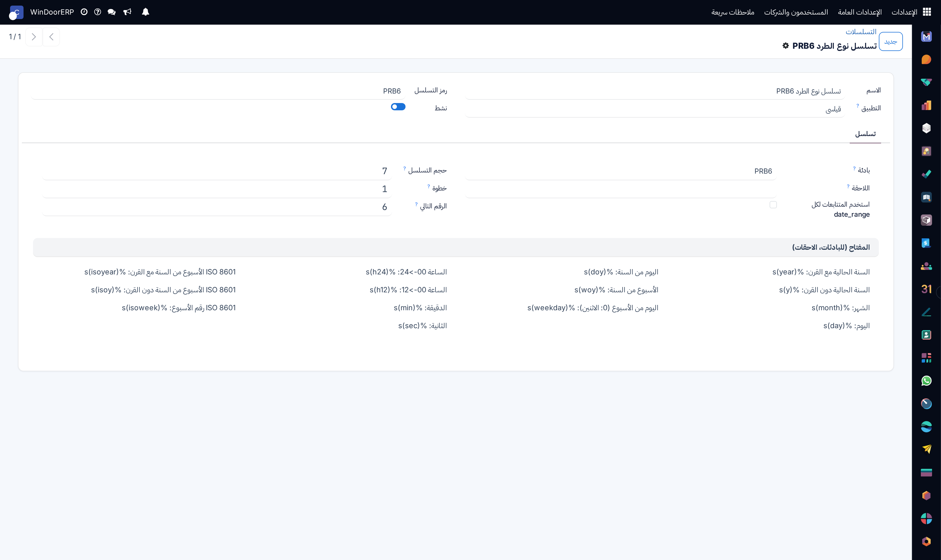The width and height of the screenshot is (941, 560).
Task: Open the Employees people app
Action: (x=926, y=266)
